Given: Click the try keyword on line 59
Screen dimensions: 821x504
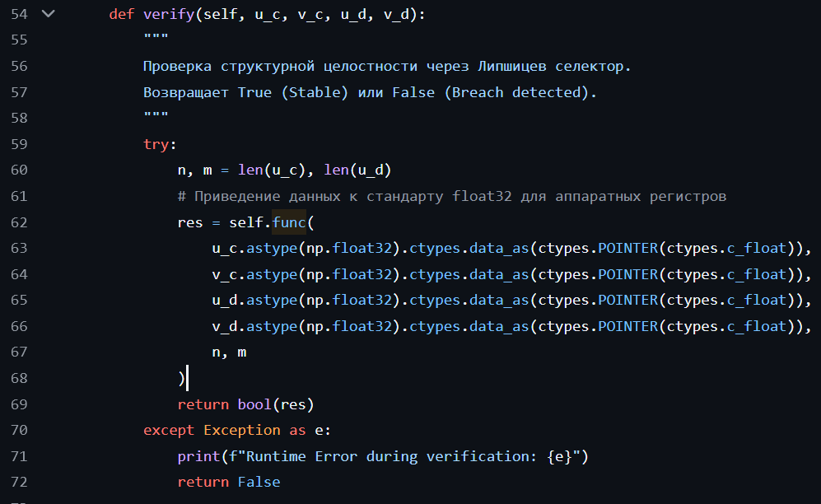Looking at the screenshot, I should click(x=156, y=144).
